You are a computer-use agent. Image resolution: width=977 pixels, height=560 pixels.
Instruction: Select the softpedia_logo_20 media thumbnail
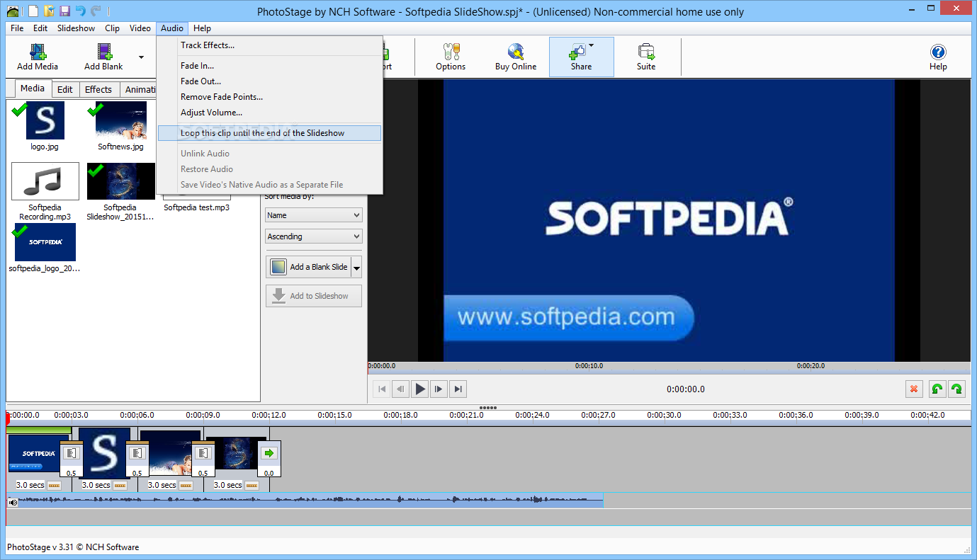coord(45,242)
